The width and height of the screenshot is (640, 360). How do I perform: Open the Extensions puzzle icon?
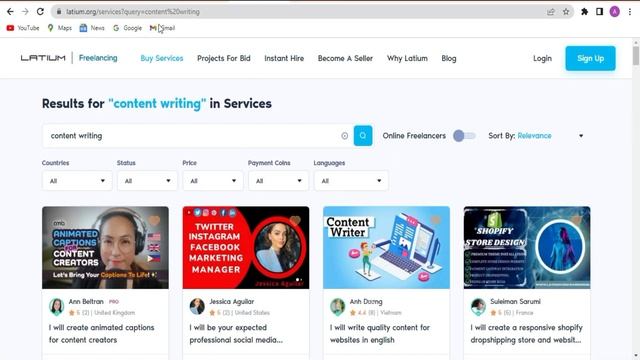coord(584,12)
